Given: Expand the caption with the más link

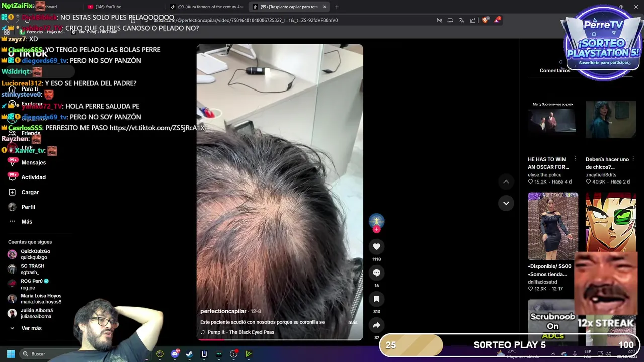Looking at the screenshot, I should point(353,322).
